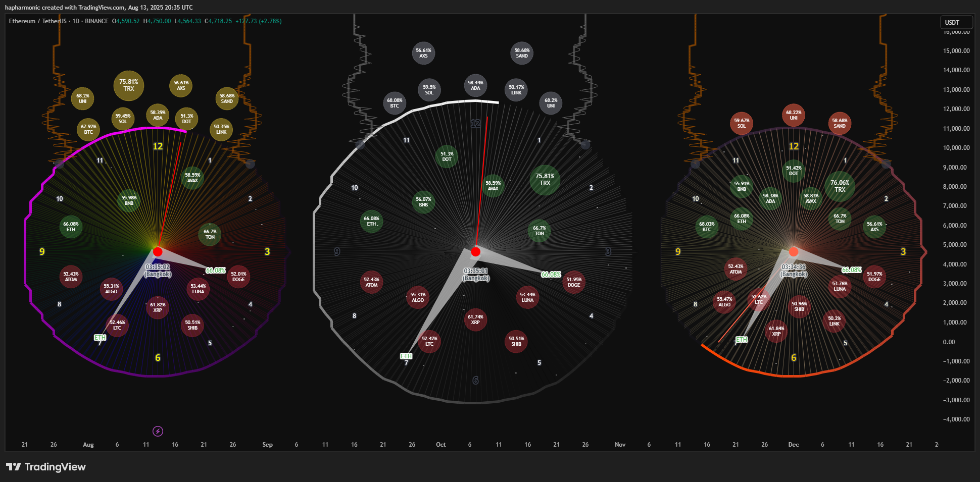Select the 59.45% SOL gold bubble
The height and width of the screenshot is (482, 980).
[x=123, y=119]
